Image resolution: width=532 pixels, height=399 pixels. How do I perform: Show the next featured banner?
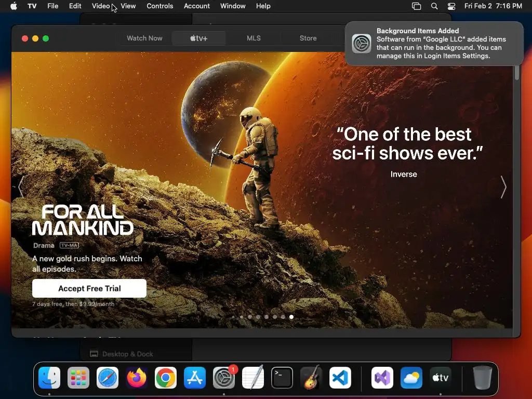(x=503, y=187)
